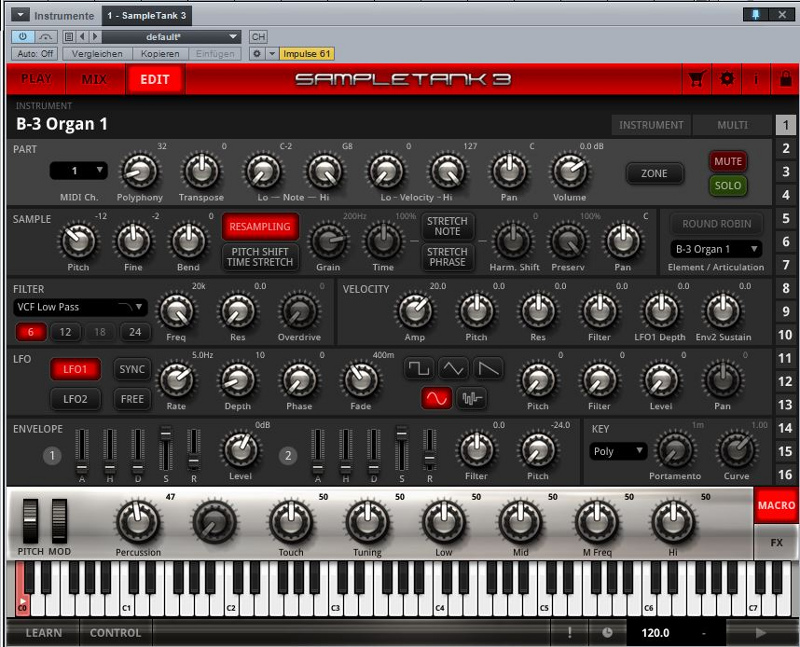The height and width of the screenshot is (647, 800).
Task: Click the red lock icon
Action: (x=786, y=79)
